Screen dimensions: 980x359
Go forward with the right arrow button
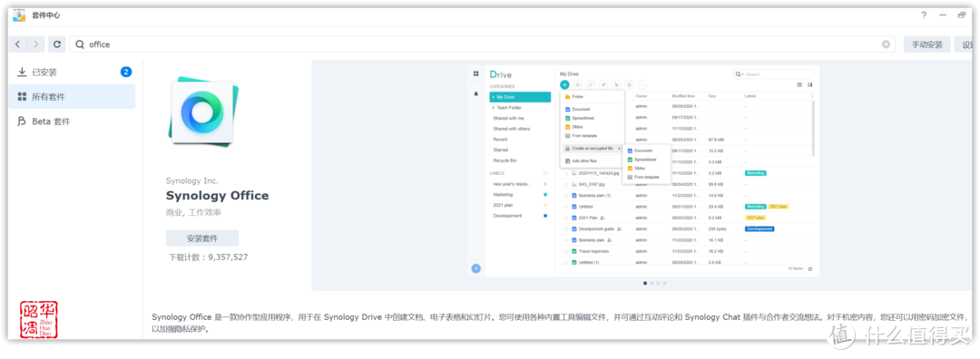(36, 44)
